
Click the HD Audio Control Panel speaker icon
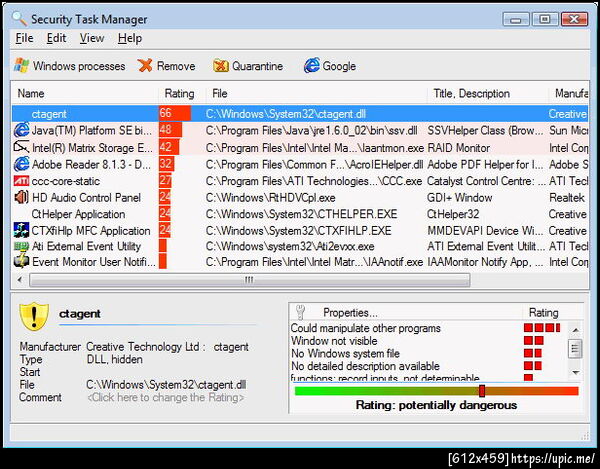pyautogui.click(x=21, y=197)
